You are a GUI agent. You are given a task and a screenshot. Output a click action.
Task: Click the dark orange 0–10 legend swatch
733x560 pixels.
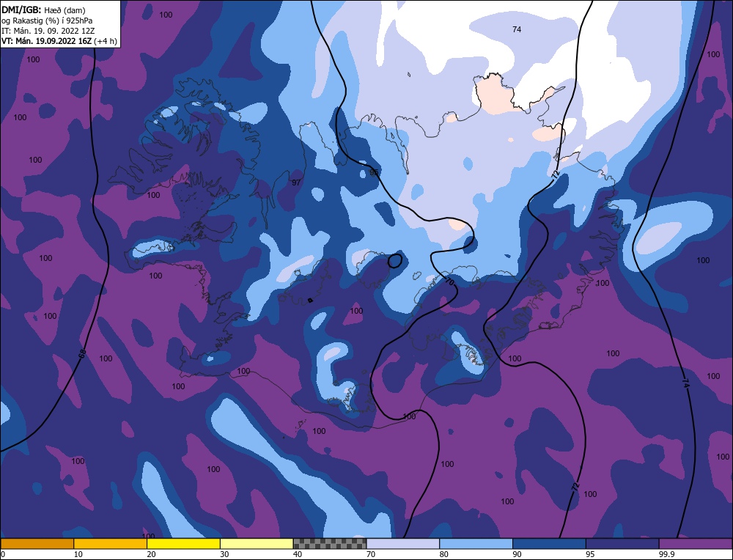37,544
